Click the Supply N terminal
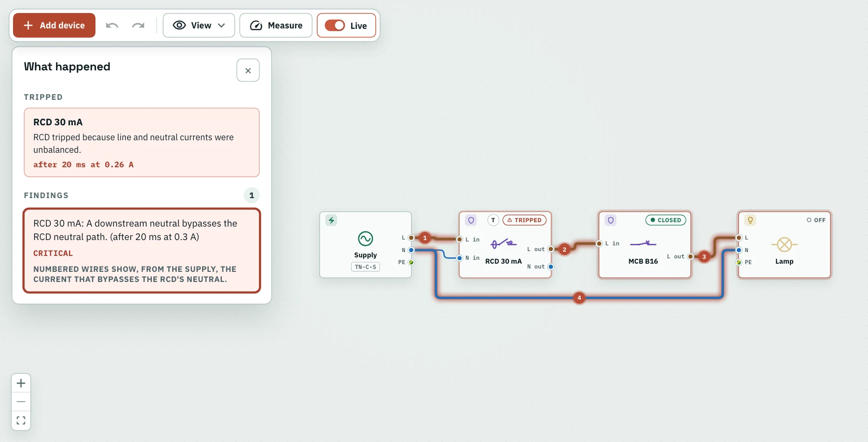This screenshot has height=442, width=868. 411,250
